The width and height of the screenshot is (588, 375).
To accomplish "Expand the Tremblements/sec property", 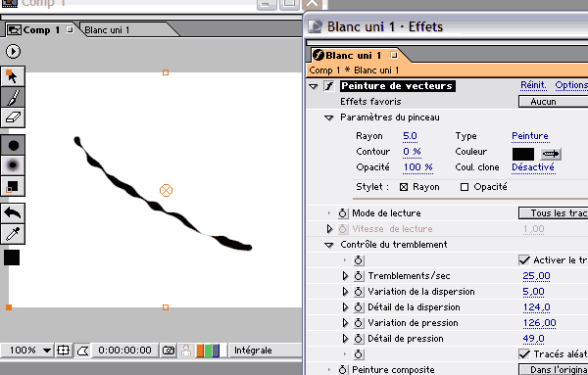I will coord(345,276).
